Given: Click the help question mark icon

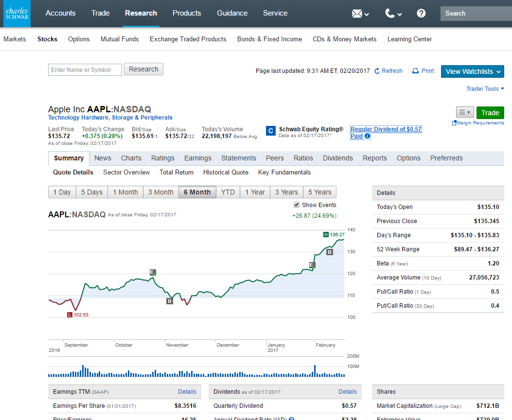Looking at the screenshot, I should coord(421,14).
